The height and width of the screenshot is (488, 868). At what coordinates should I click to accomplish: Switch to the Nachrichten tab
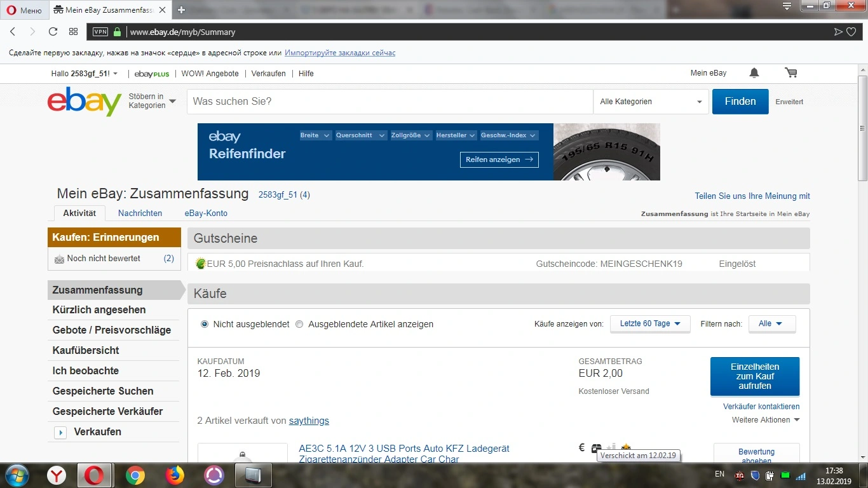140,213
